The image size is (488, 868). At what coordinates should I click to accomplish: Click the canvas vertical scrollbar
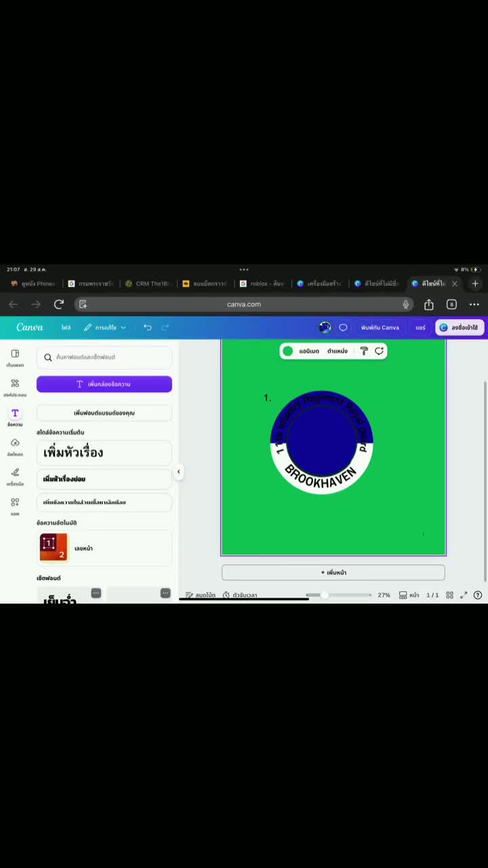pyautogui.click(x=485, y=481)
